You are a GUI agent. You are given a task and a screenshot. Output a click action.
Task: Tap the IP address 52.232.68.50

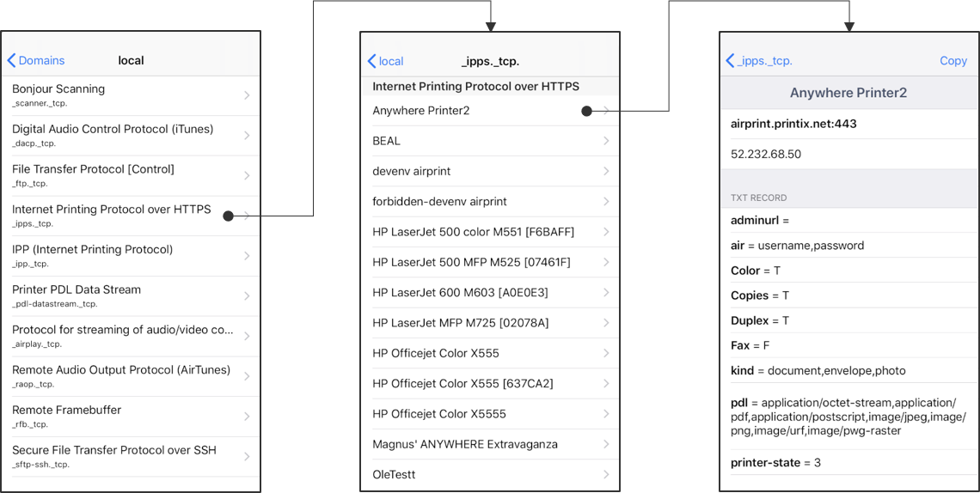[766, 155]
